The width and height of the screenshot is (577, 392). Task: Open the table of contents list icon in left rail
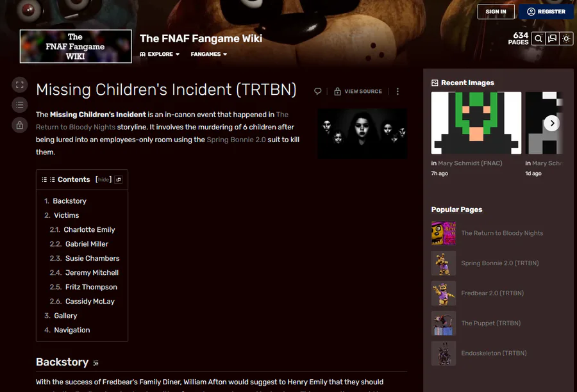(x=19, y=105)
